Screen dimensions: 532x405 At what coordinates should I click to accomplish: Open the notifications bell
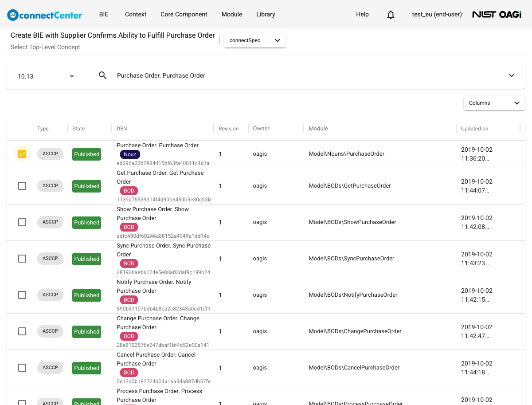click(x=391, y=15)
